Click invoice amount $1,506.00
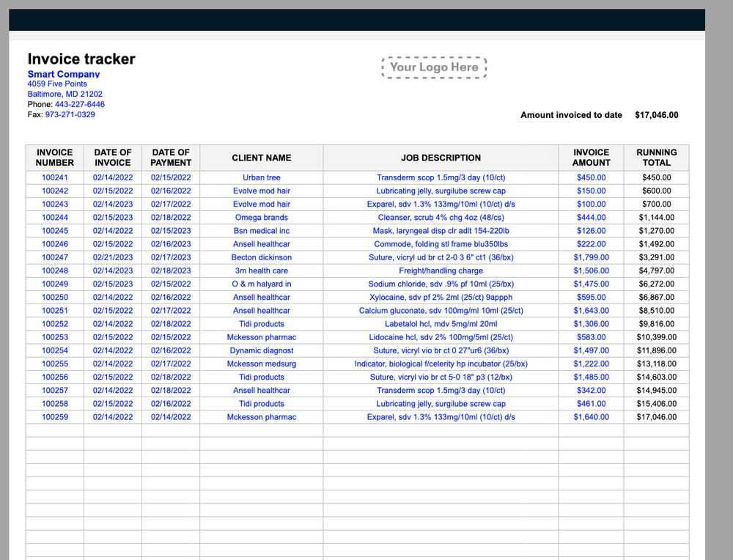The image size is (733, 560). coord(591,270)
